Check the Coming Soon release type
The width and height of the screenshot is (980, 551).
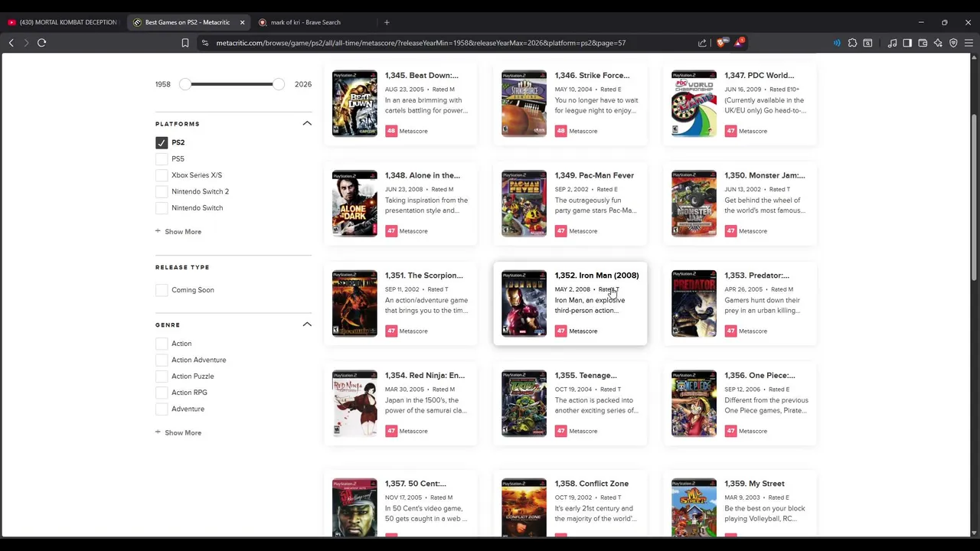[162, 290]
